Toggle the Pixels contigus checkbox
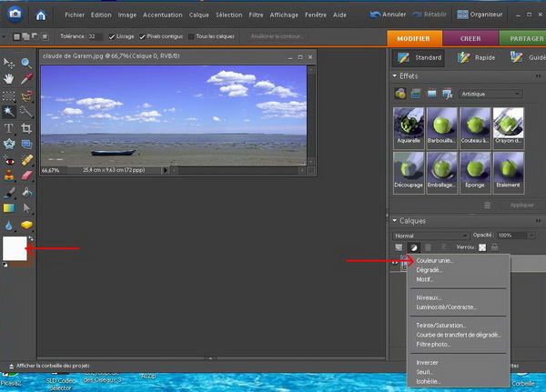The image size is (546, 392). click(142, 36)
